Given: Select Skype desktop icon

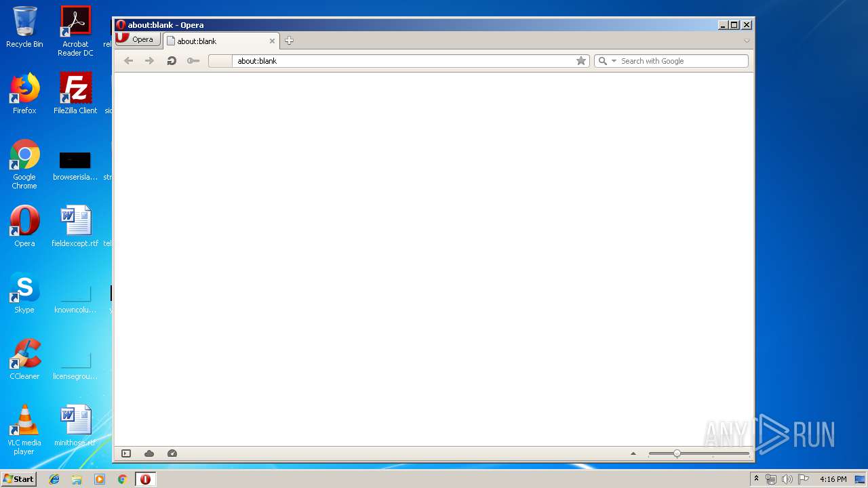Looking at the screenshot, I should coord(24,293).
